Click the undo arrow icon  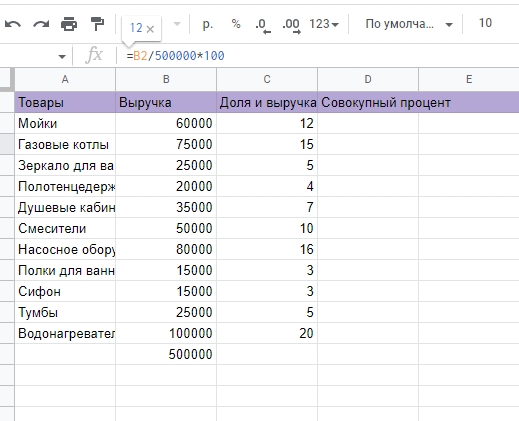tap(13, 24)
